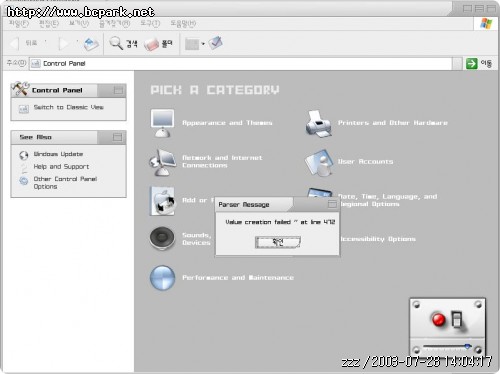Open the Help and Support link
The width and height of the screenshot is (500, 374).
coord(61,167)
